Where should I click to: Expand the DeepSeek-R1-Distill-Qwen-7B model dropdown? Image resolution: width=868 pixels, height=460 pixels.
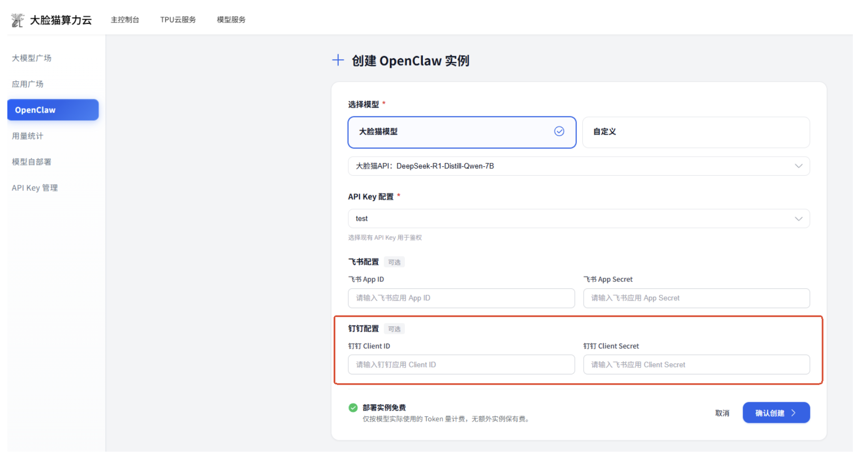(x=578, y=166)
